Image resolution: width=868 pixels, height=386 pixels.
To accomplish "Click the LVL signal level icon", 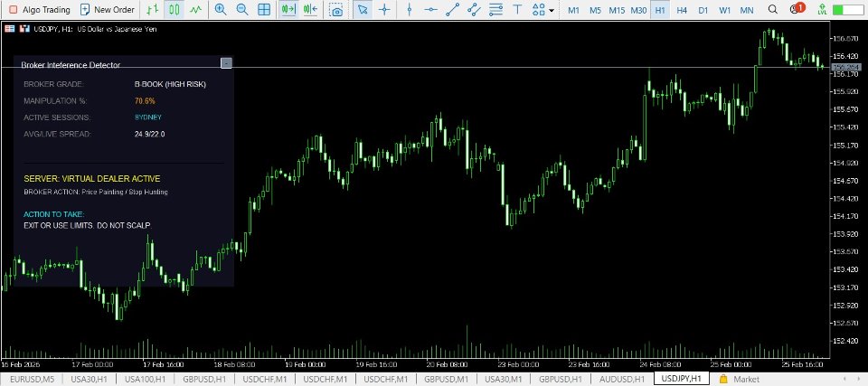I will pyautogui.click(x=822, y=9).
